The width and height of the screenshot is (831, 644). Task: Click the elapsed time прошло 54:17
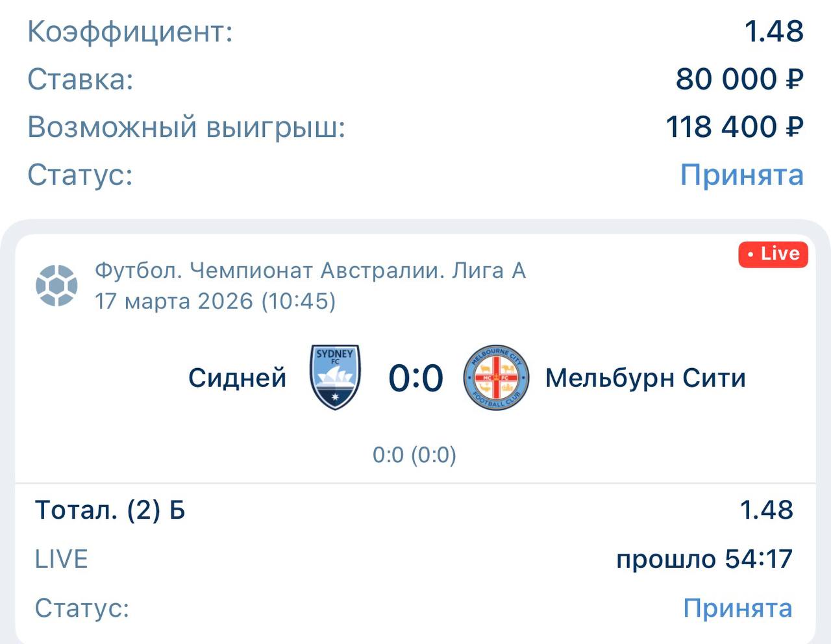704,559
